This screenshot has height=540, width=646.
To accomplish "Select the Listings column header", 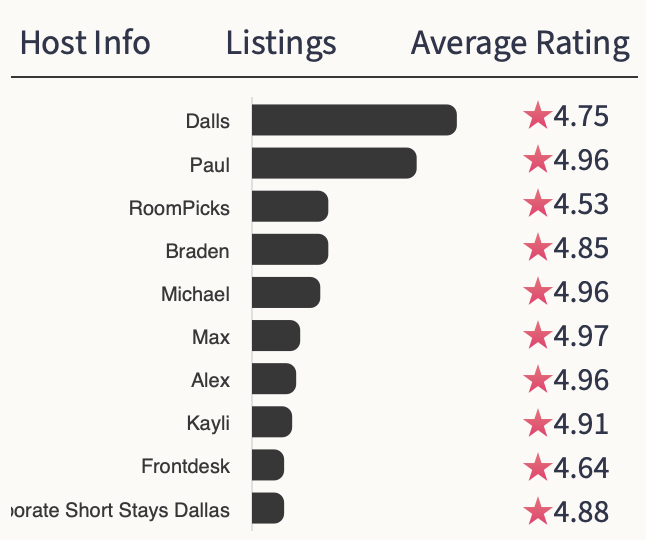I will [x=281, y=43].
